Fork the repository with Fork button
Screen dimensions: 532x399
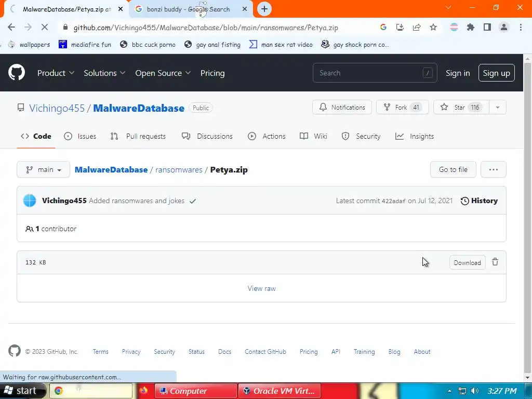point(403,107)
